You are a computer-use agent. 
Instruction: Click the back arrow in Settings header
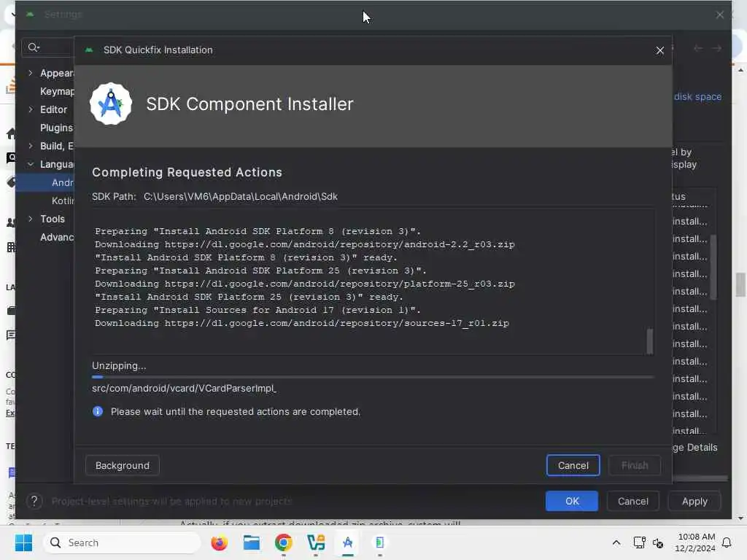tap(698, 48)
